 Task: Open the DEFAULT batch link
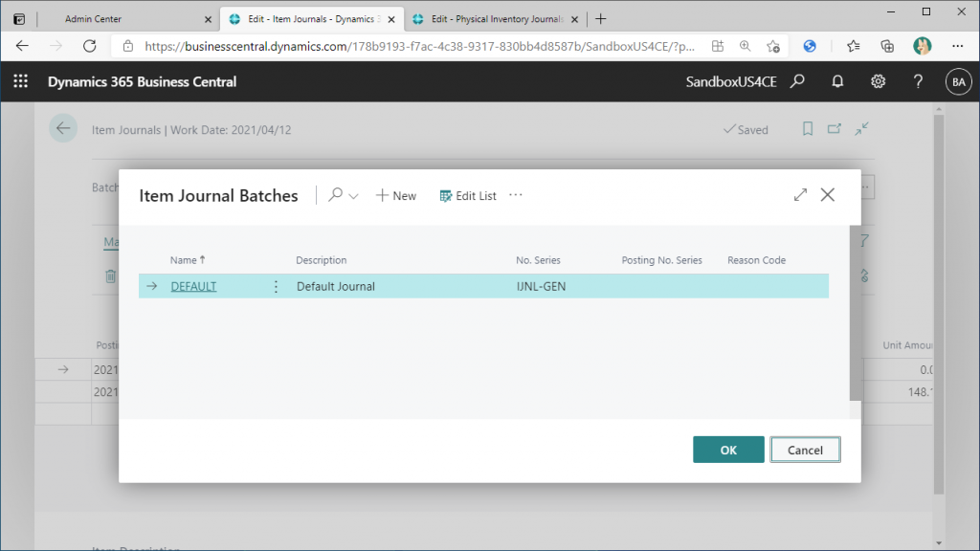(193, 286)
